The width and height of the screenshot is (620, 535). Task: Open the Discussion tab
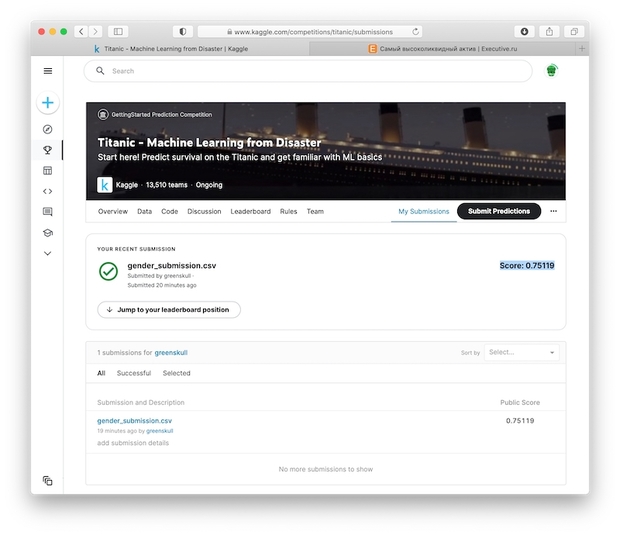[x=204, y=212]
